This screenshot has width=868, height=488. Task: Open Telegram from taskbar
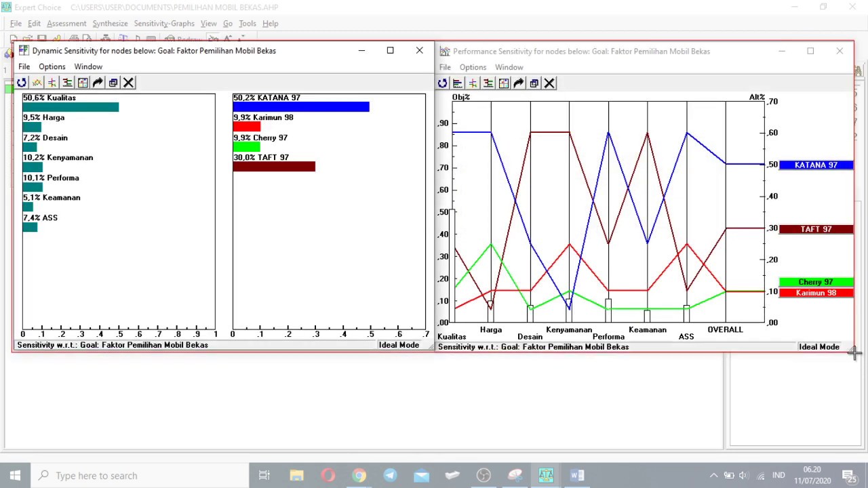390,476
